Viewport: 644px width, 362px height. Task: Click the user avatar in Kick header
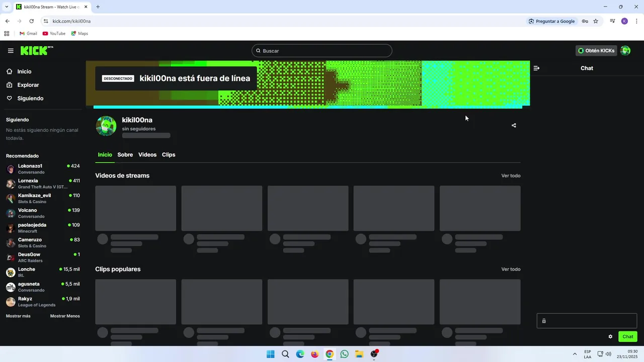coord(625,51)
